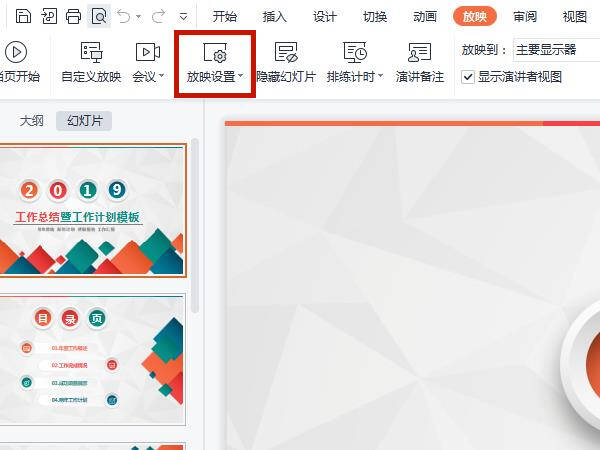The height and width of the screenshot is (450, 600).
Task: Click the Undo arrow icon
Action: coord(124,16)
